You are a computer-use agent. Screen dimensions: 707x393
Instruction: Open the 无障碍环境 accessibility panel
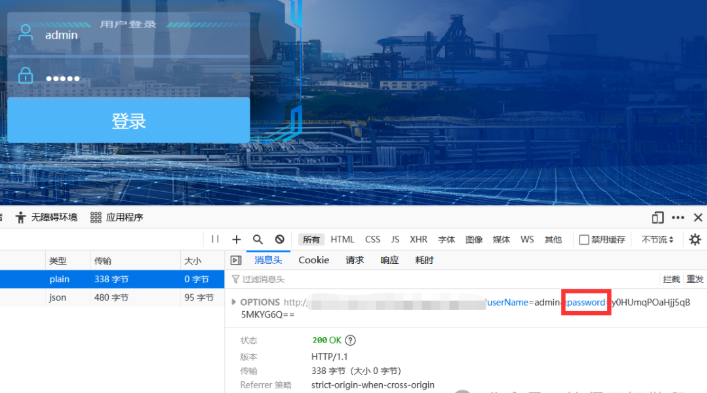[x=46, y=218]
